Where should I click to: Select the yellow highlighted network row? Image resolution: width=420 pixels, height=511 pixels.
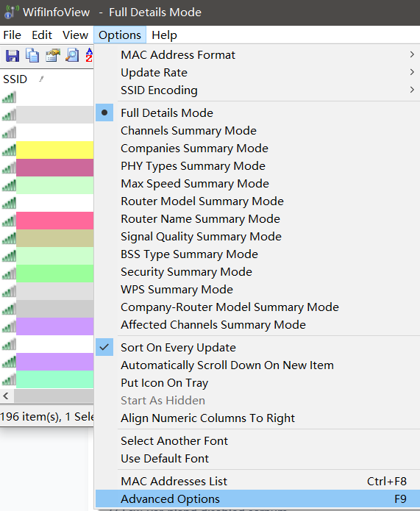[x=46, y=150]
